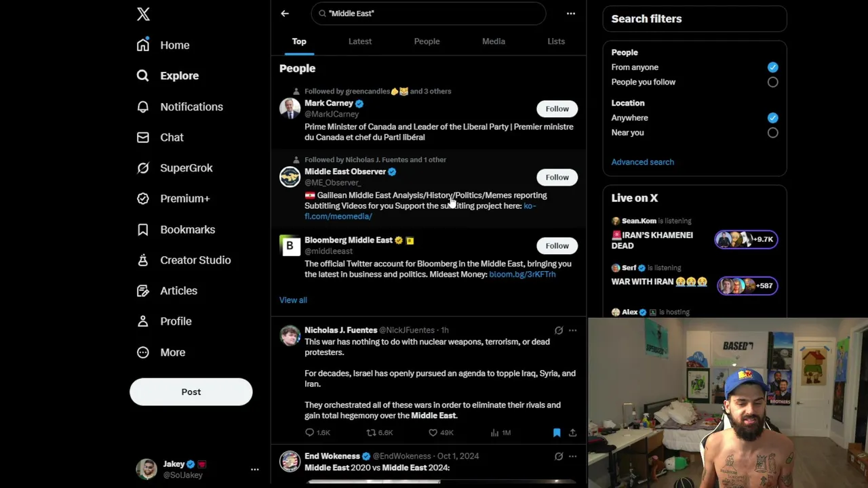Click the X logo icon
This screenshot has width=868, height=488.
coord(143,14)
